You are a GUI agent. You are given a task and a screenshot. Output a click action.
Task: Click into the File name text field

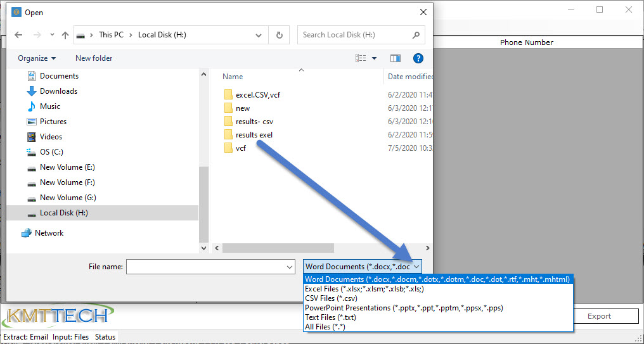pos(205,267)
